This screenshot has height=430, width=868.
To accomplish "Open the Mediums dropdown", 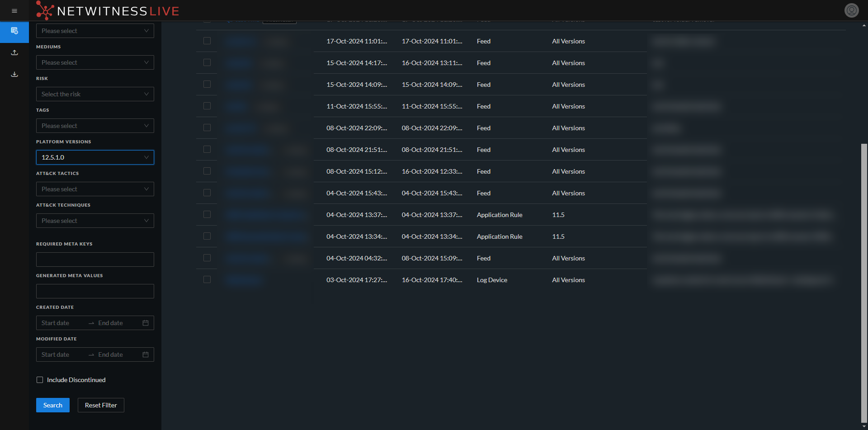I will [95, 62].
